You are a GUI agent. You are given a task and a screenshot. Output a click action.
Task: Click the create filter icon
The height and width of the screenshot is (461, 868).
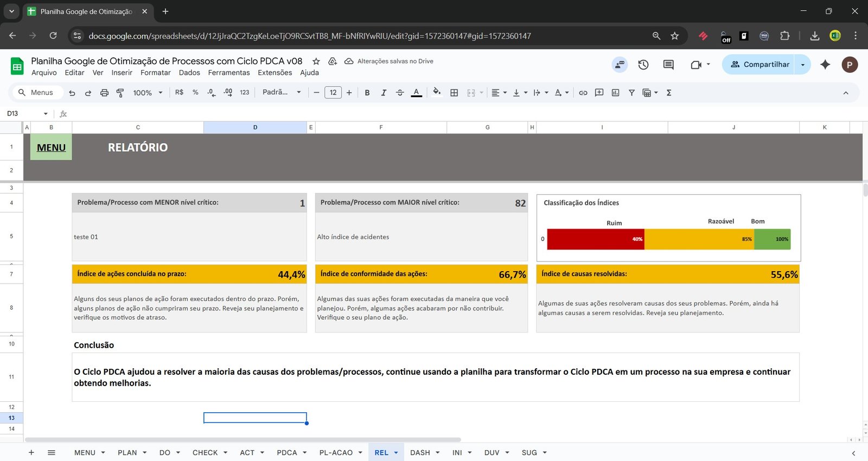[x=631, y=93]
